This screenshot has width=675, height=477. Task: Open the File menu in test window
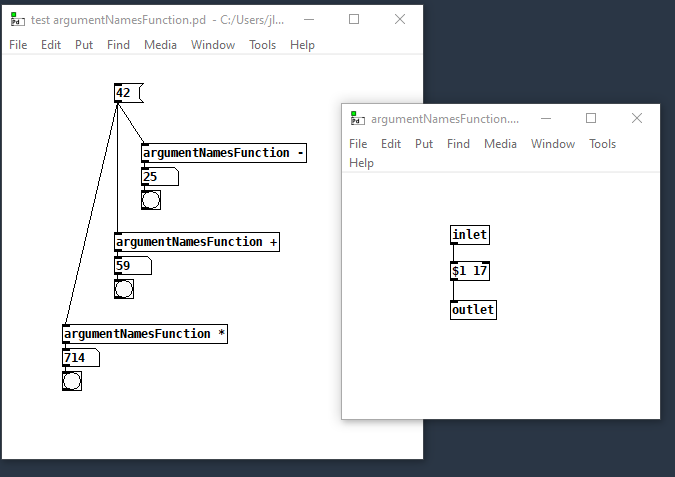[x=19, y=45]
